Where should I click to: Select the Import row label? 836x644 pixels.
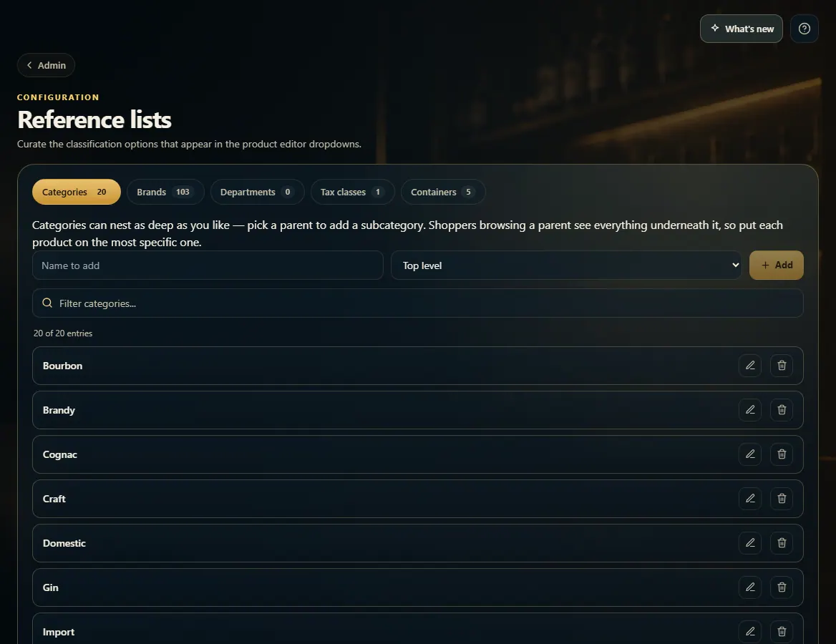tap(59, 632)
